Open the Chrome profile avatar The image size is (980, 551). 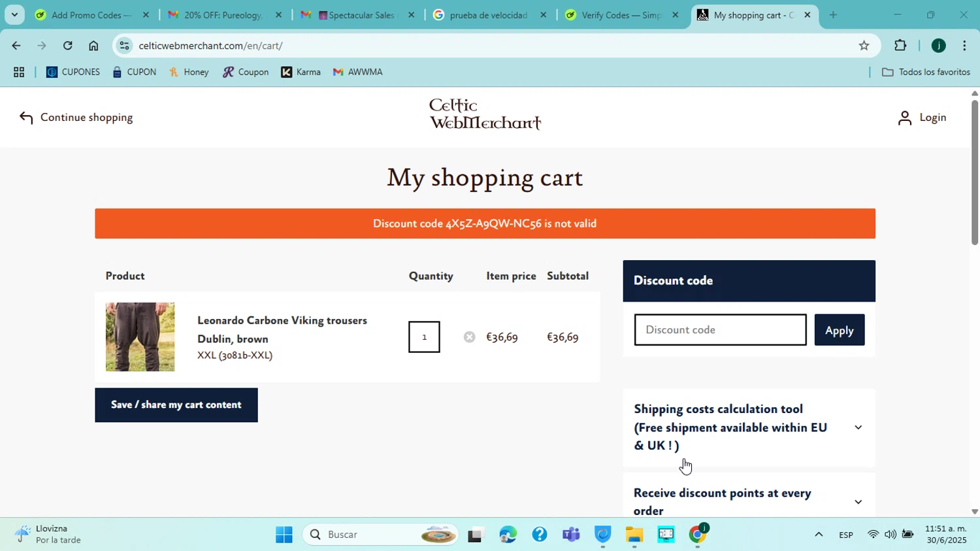939,46
